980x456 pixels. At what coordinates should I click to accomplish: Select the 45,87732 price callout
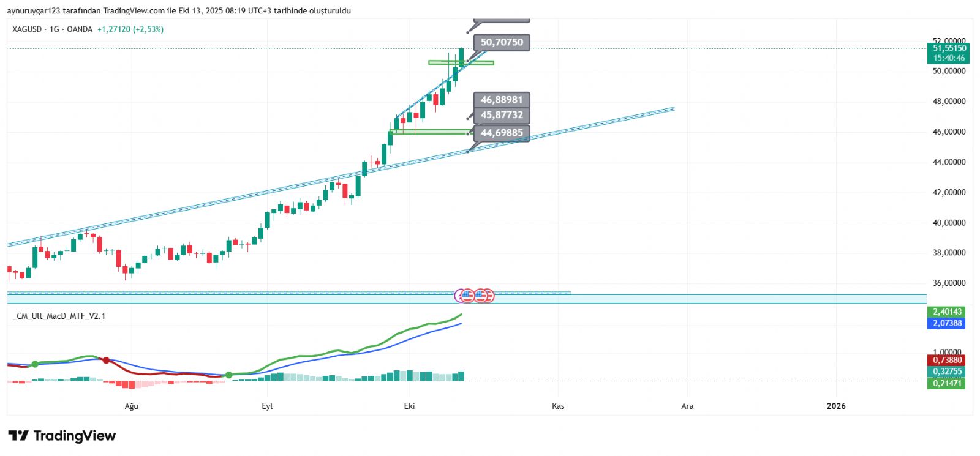(x=502, y=115)
